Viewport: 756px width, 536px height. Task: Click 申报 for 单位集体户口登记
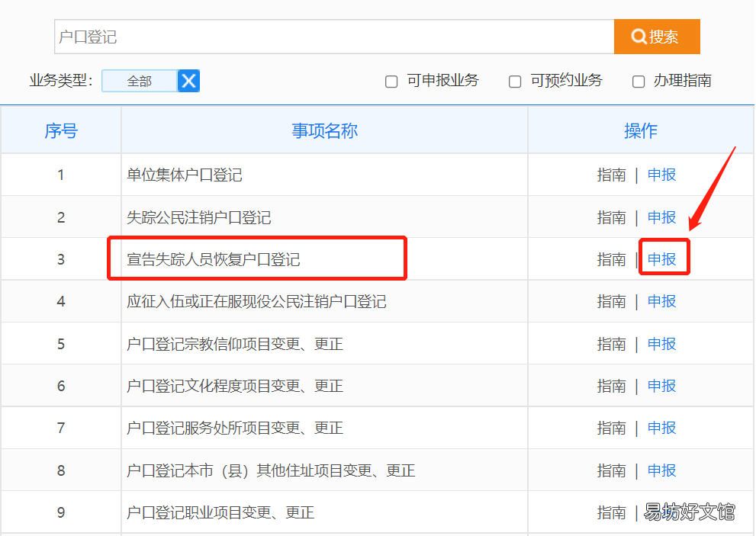coord(661,175)
